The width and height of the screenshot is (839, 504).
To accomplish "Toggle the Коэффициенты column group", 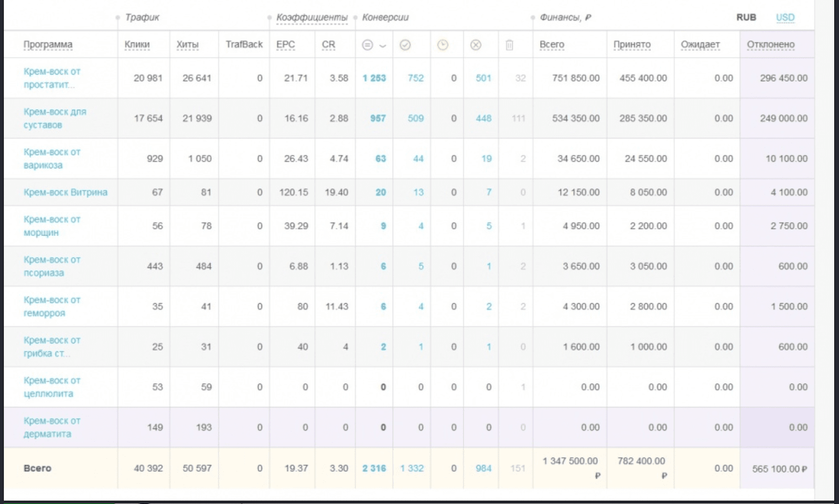I will click(x=311, y=17).
